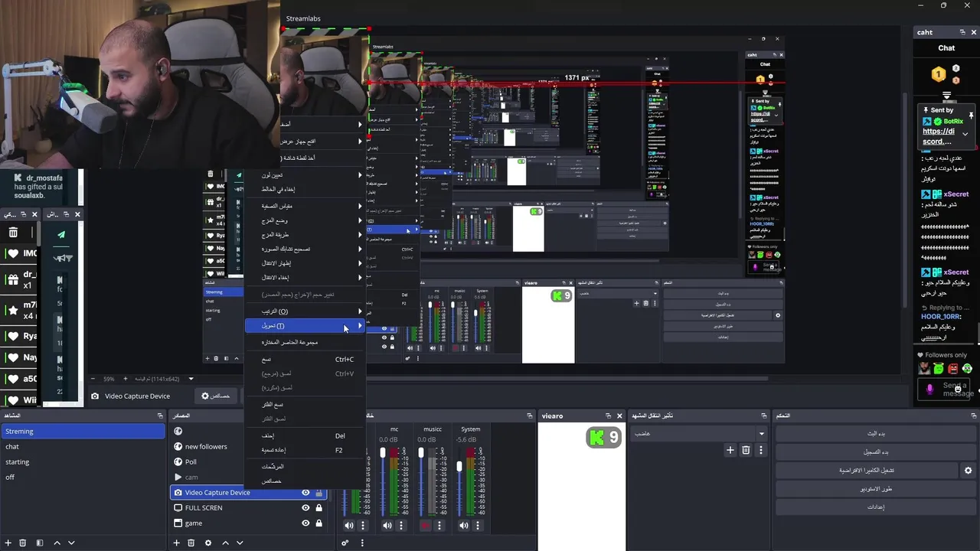Remove selected scene with trash icon

[x=22, y=543]
